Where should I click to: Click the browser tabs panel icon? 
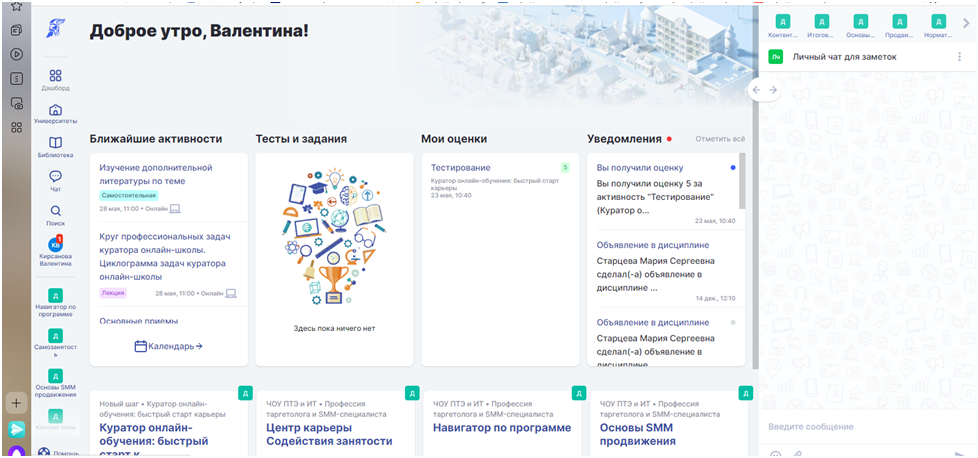[x=17, y=30]
